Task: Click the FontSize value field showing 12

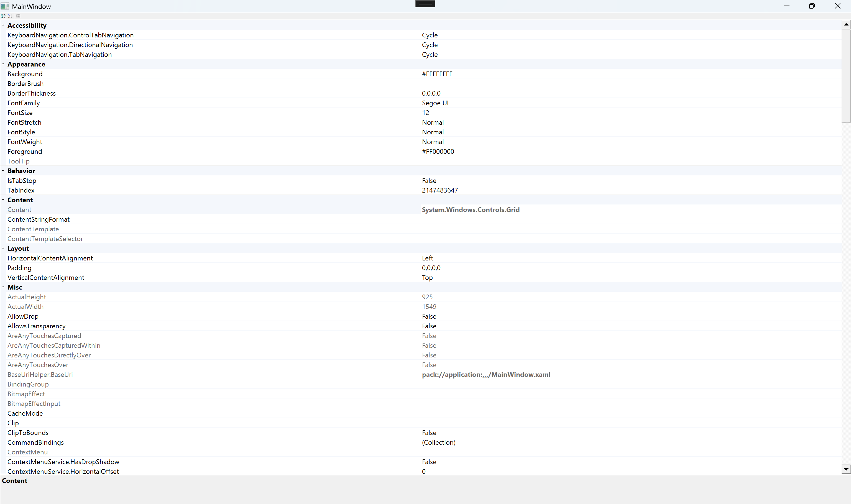Action: tap(426, 113)
